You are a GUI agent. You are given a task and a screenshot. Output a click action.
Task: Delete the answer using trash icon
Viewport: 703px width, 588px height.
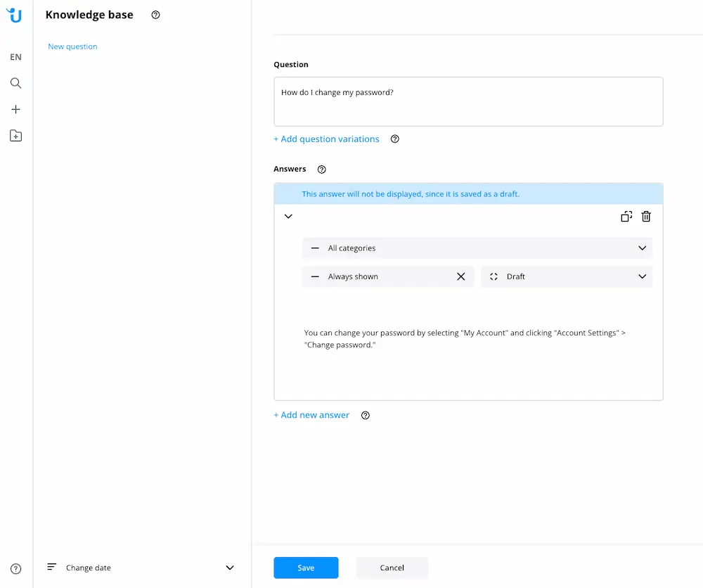point(646,217)
